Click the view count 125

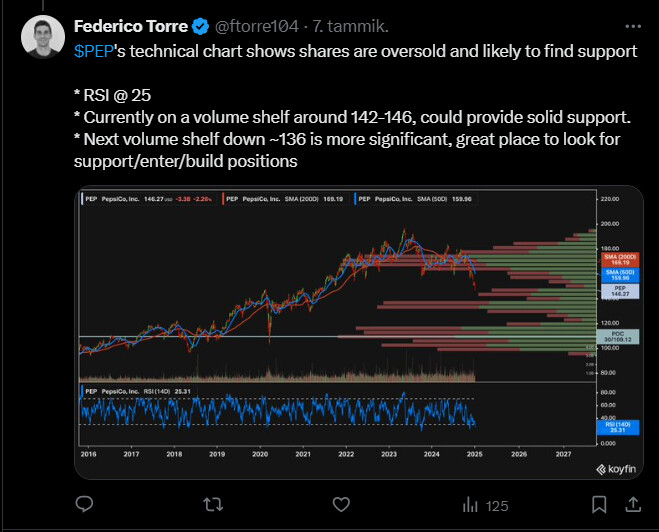pyautogui.click(x=497, y=506)
